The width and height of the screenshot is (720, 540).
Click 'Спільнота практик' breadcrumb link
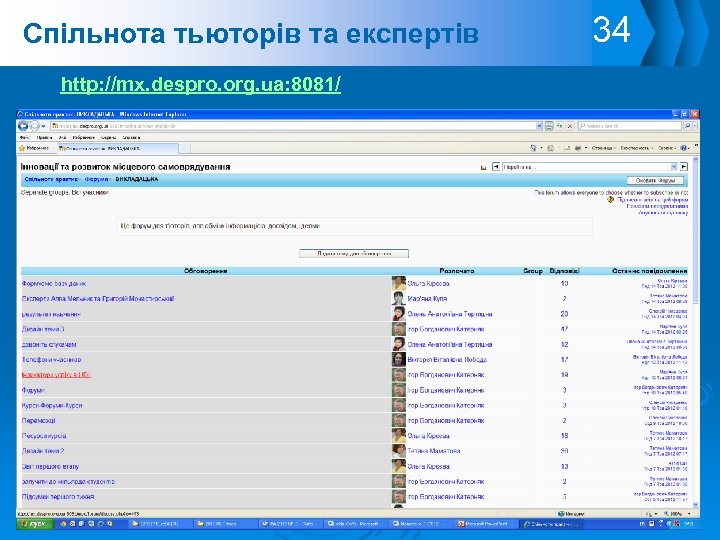[51, 179]
